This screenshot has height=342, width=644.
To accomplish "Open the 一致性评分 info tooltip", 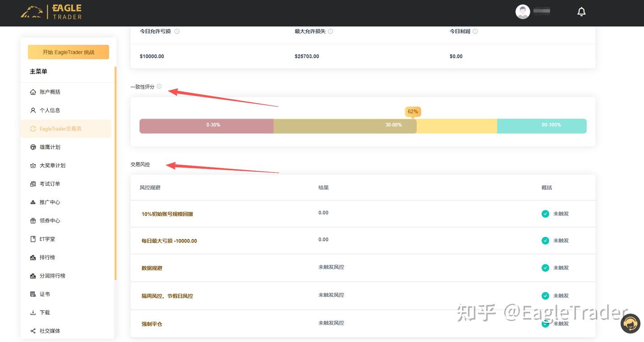I will 160,86.
